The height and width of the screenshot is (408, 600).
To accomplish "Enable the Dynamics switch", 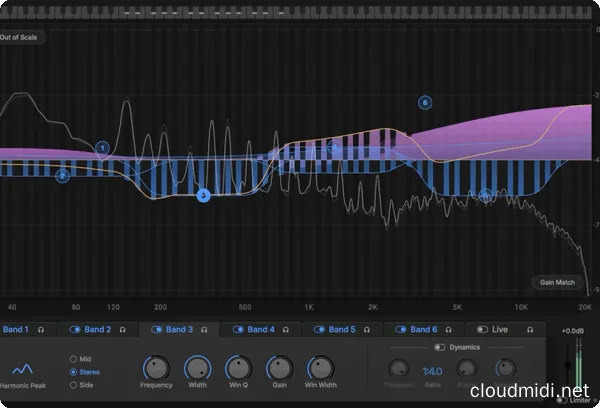I will tap(439, 348).
